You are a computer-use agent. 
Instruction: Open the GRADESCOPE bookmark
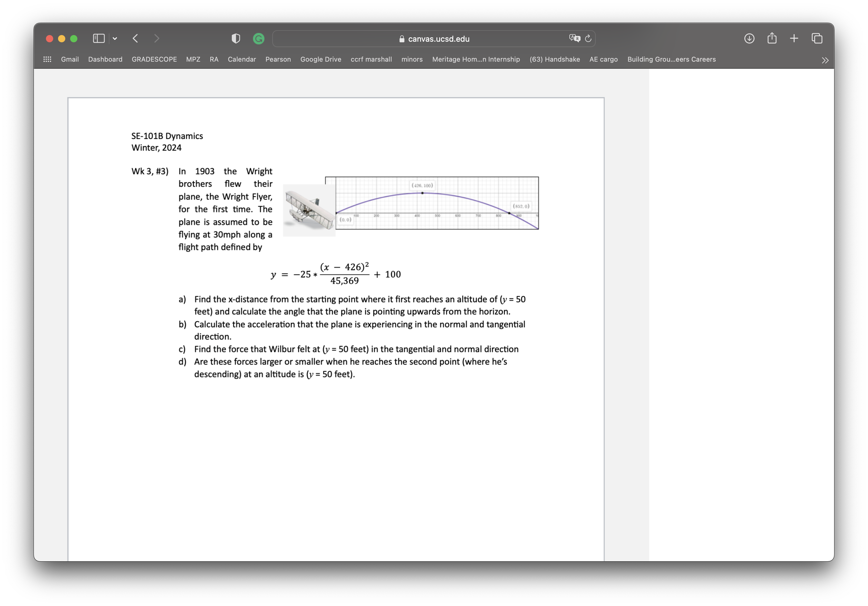click(x=154, y=59)
